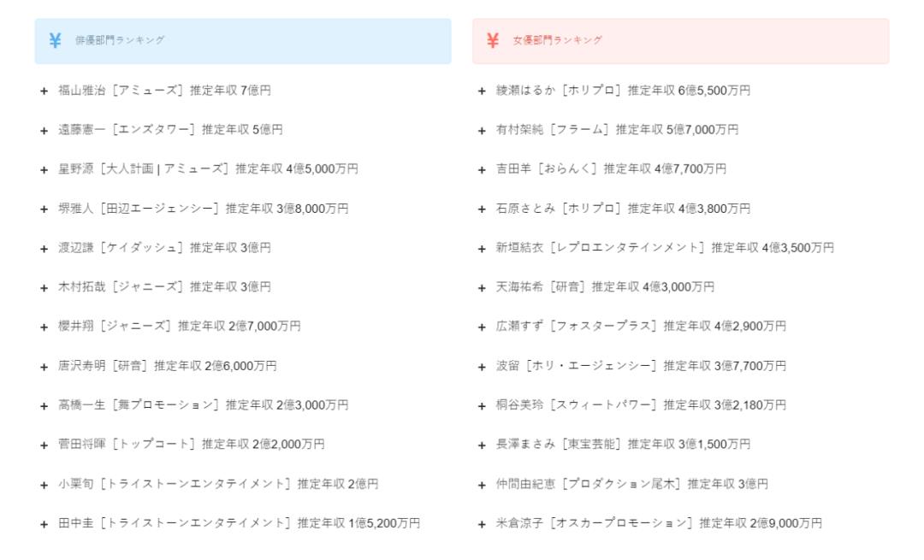Expand the 遠藤憲一 accordion item
This screenshot has height=560, width=924.
pyautogui.click(x=243, y=130)
